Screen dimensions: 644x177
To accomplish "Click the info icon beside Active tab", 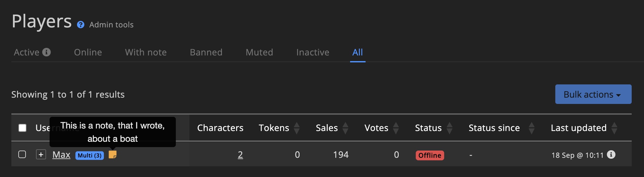I will 46,52.
